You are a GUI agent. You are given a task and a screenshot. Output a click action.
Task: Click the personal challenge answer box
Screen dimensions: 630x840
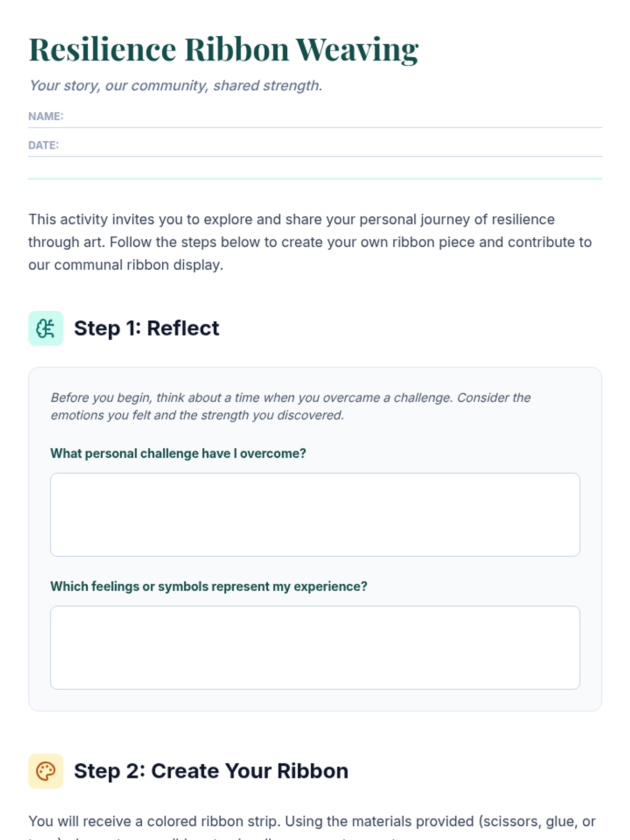pos(315,514)
